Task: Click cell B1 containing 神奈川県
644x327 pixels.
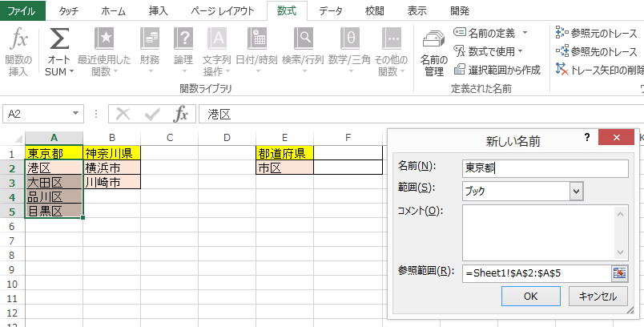Action: click(x=111, y=154)
